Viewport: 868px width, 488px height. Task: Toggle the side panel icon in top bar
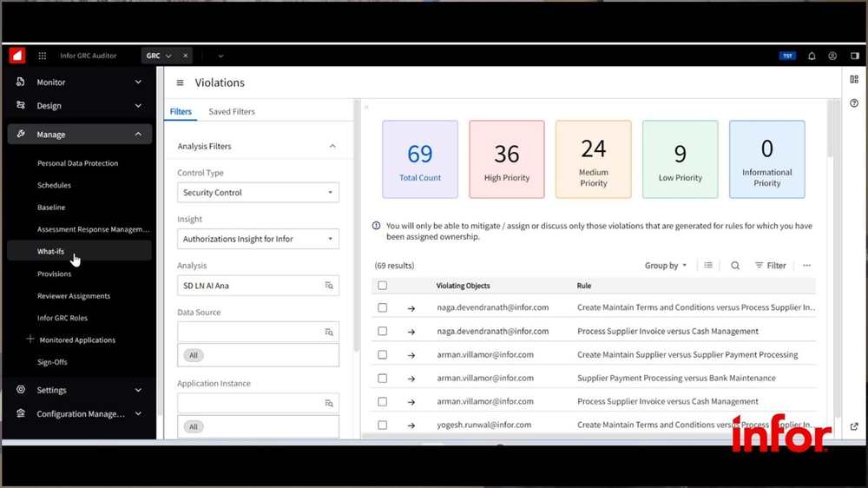(855, 56)
